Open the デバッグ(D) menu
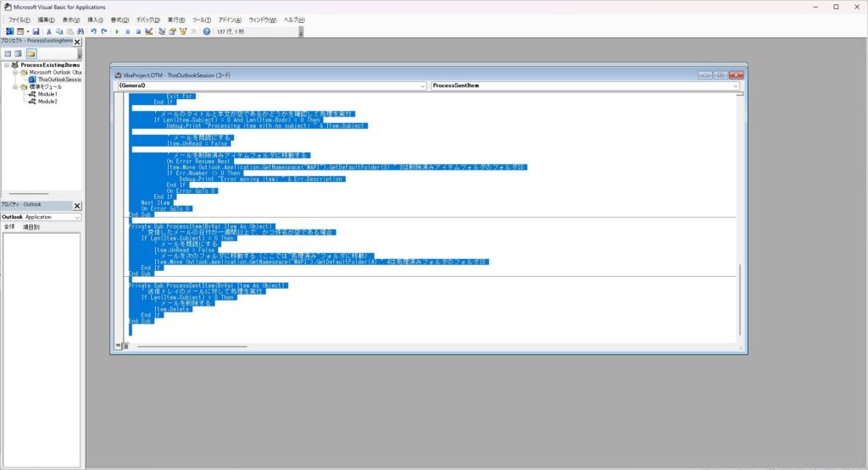The width and height of the screenshot is (868, 470). tap(147, 19)
